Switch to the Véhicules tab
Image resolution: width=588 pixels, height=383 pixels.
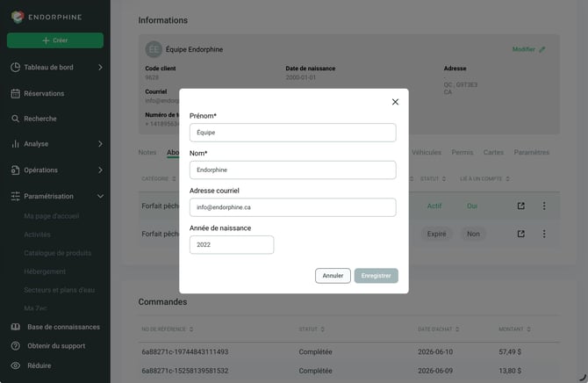pyautogui.click(x=427, y=152)
